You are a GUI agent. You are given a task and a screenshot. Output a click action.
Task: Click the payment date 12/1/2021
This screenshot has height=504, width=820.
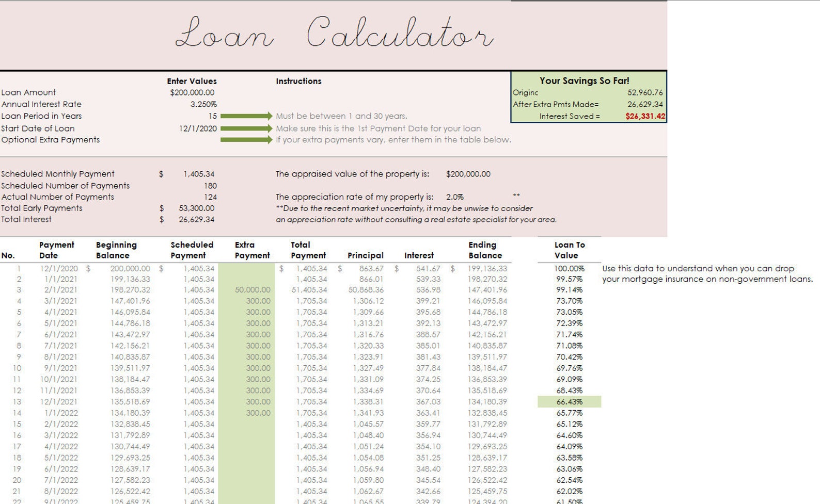click(59, 402)
